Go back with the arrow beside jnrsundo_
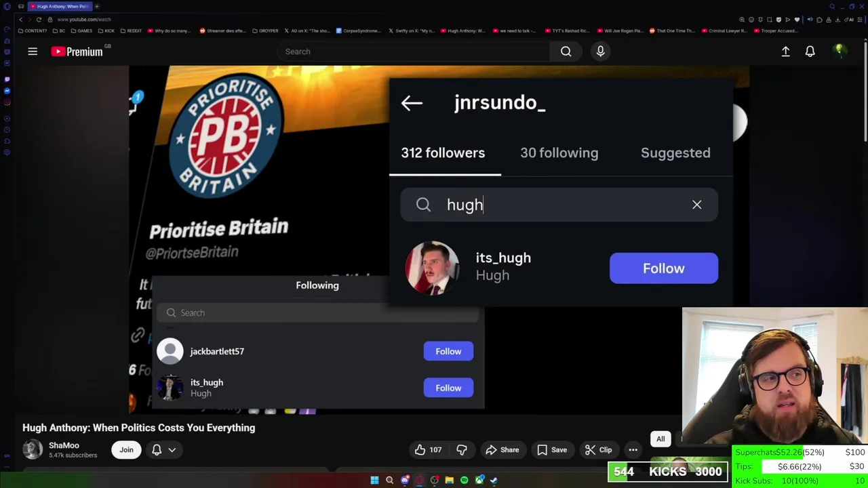The width and height of the screenshot is (868, 488). 412,103
